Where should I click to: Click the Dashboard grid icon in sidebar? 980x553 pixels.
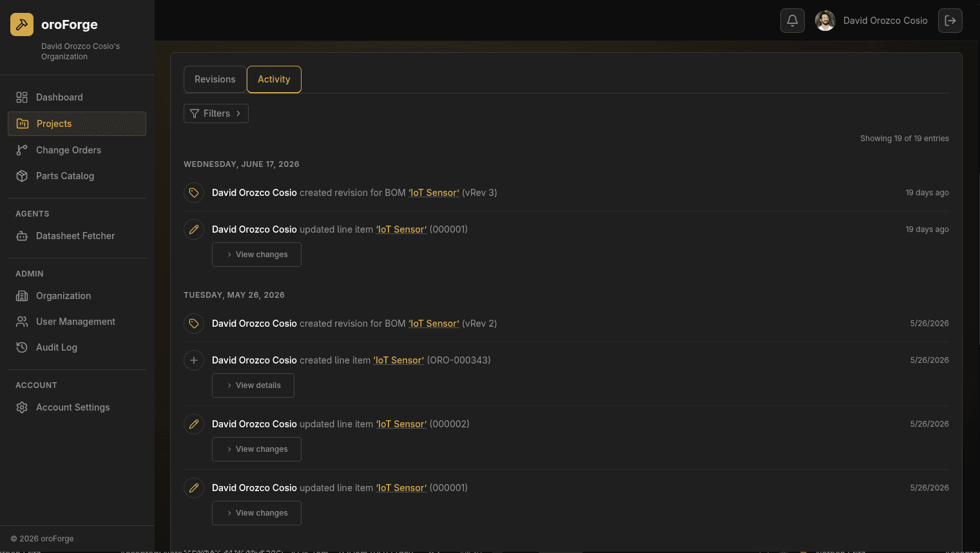coord(22,97)
